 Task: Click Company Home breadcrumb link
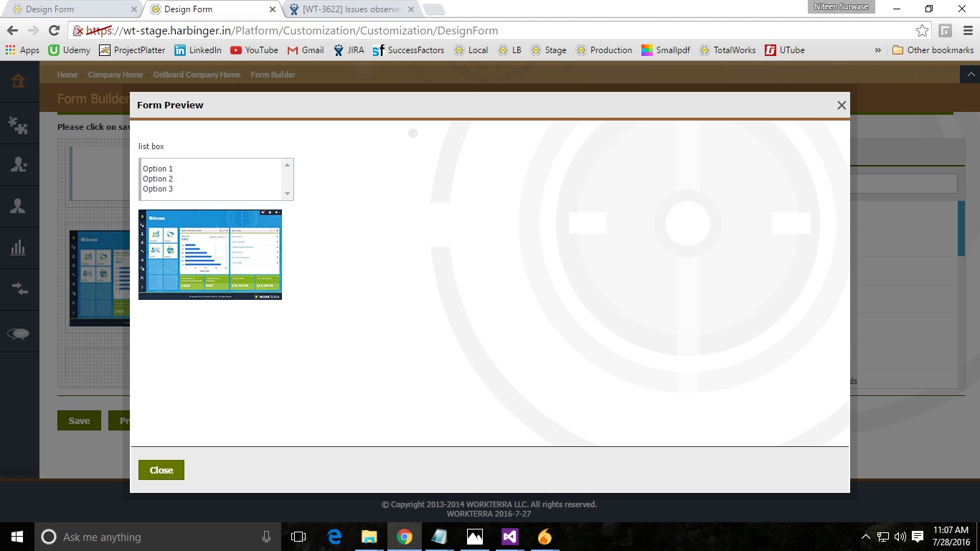(116, 75)
